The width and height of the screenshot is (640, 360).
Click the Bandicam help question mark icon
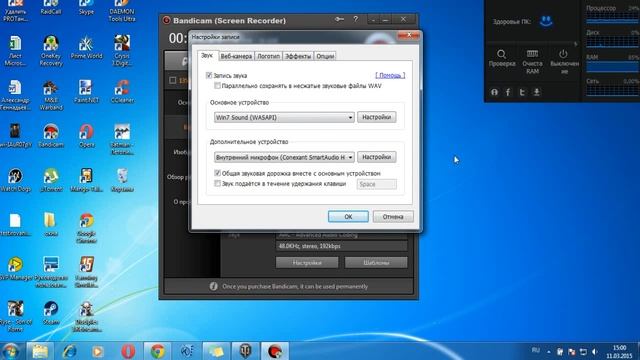356,19
